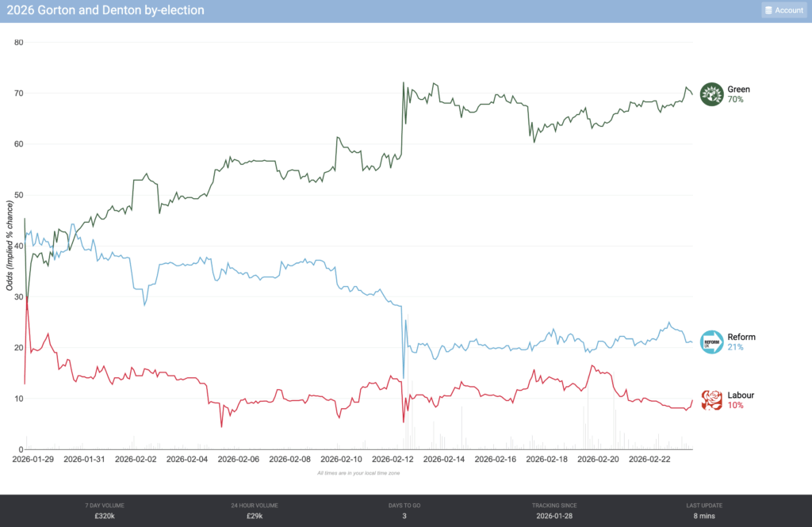Click the Reform 21% value

point(735,348)
